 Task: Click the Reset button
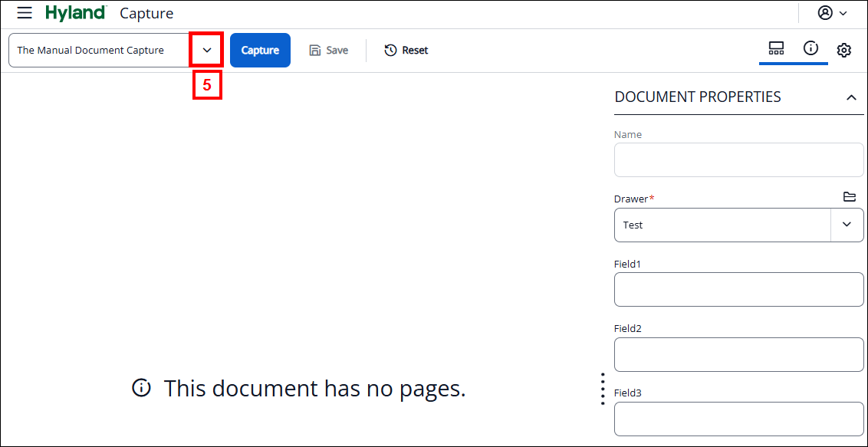406,51
